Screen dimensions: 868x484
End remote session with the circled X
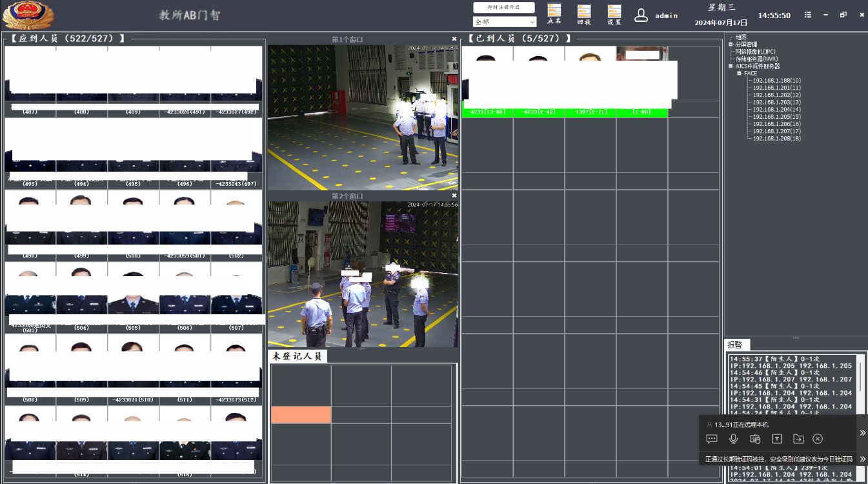coord(818,439)
